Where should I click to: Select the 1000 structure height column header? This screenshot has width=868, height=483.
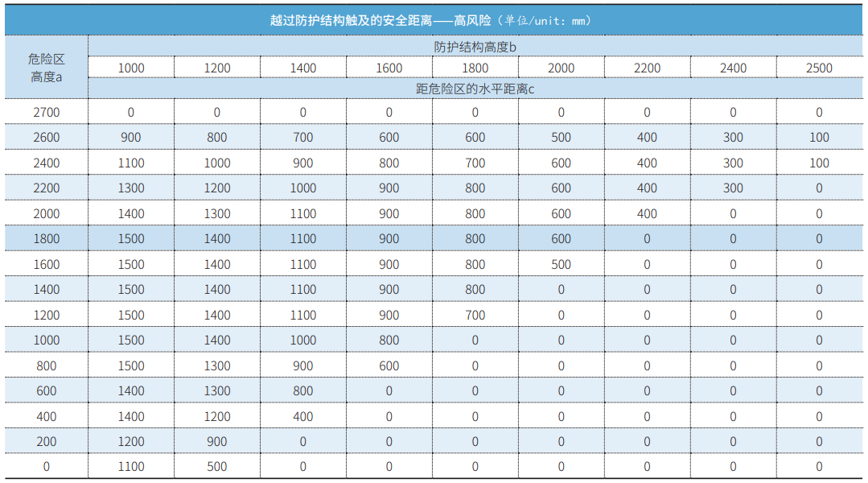(x=131, y=68)
